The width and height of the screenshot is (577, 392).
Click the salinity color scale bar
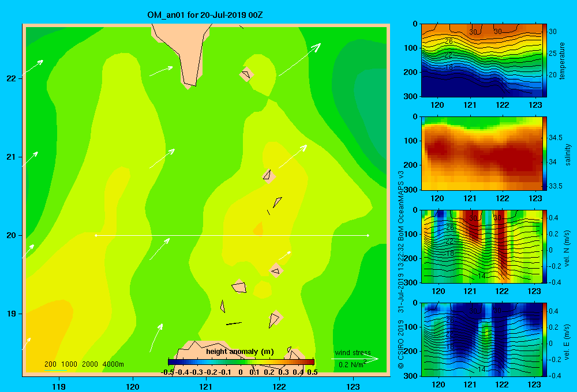(x=544, y=153)
